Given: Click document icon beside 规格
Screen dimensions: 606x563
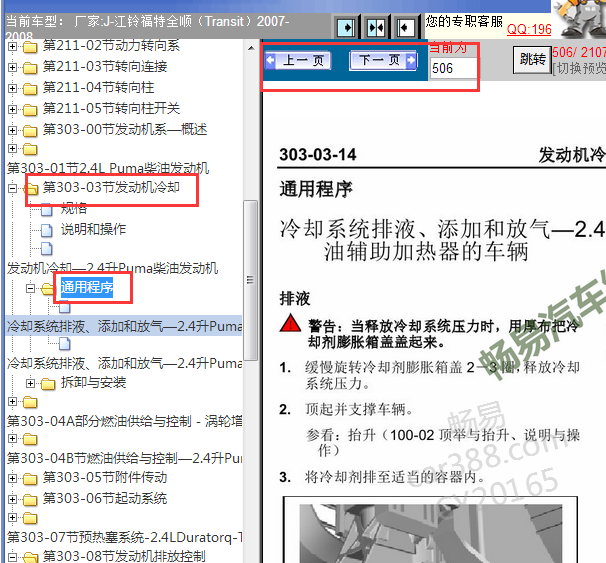Looking at the screenshot, I should coord(47,210).
